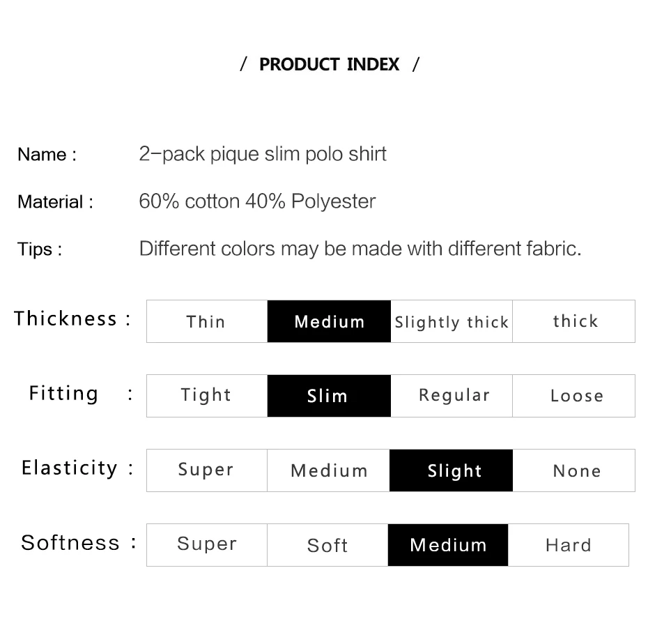Viewport: 648px width, 644px height.
Task: Choose the Slim fitting cell
Action: (x=329, y=396)
